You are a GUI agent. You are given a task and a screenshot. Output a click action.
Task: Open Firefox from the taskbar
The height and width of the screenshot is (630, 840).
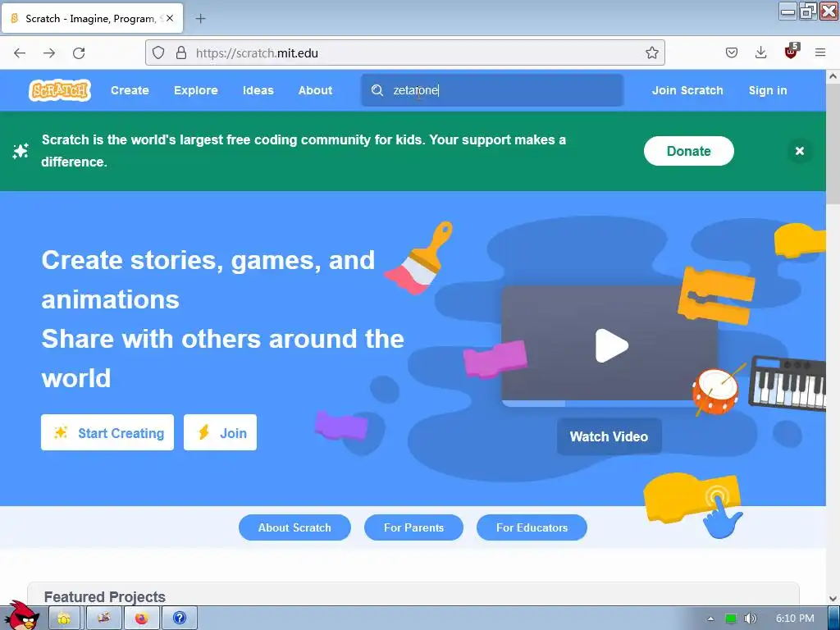click(x=141, y=619)
